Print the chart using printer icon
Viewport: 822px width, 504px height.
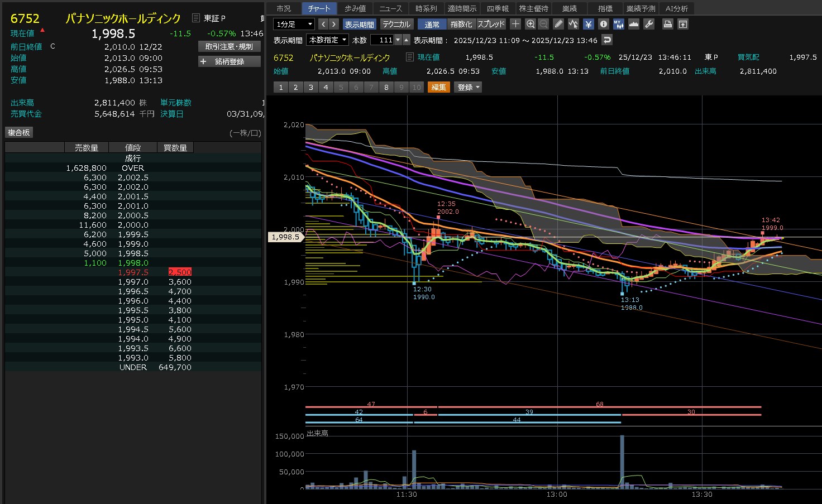(667, 24)
